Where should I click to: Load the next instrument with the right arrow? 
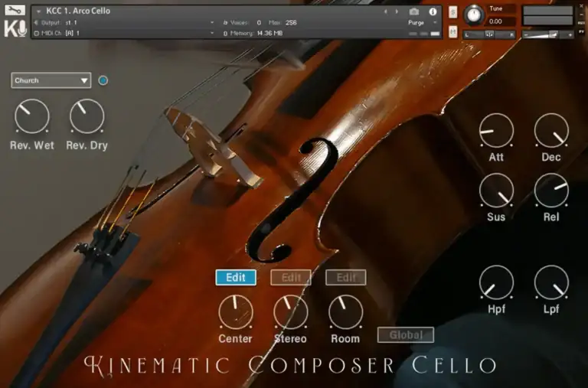pos(397,11)
